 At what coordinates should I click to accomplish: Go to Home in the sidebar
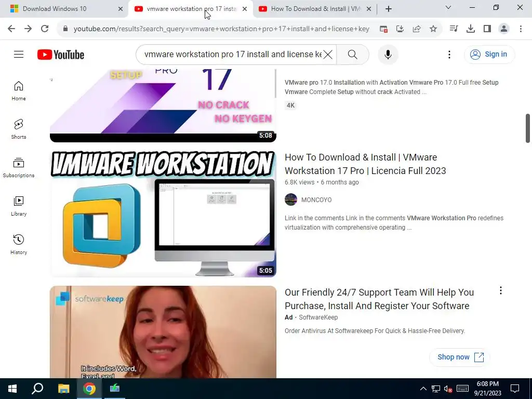pos(19,90)
